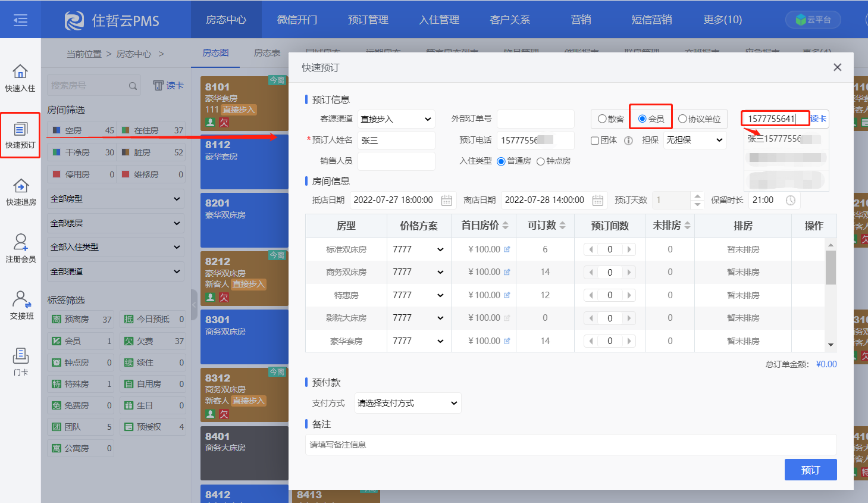
Task: Open 快速退房 quick check-out
Action: [x=21, y=192]
